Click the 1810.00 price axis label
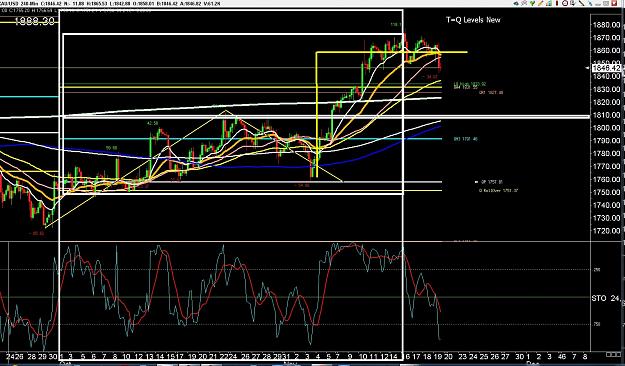 pos(607,115)
